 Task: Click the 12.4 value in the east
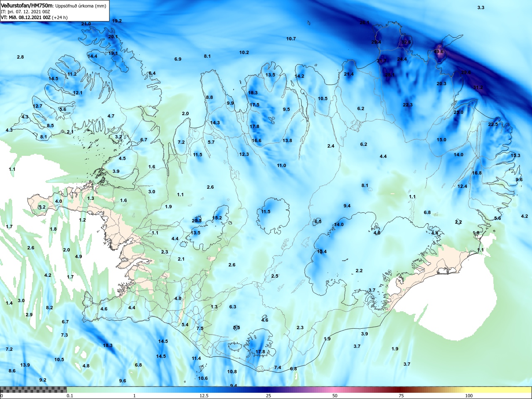pyautogui.click(x=462, y=186)
